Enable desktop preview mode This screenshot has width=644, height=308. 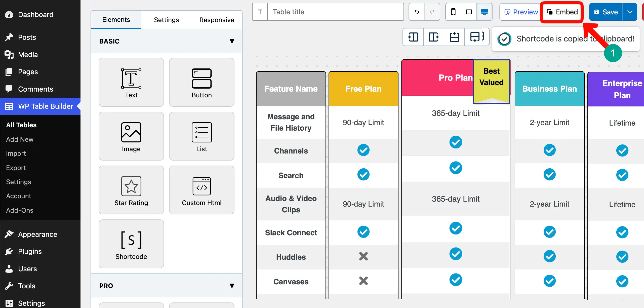click(484, 12)
